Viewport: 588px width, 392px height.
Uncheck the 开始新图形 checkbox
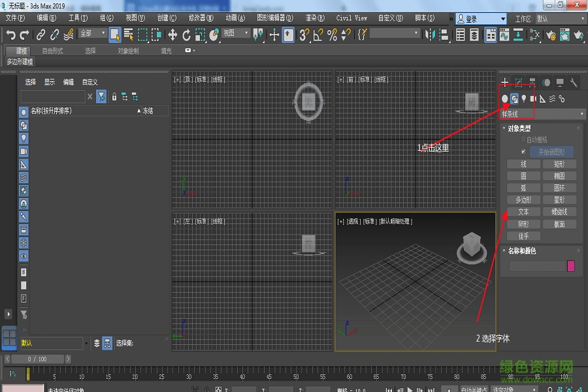click(523, 152)
